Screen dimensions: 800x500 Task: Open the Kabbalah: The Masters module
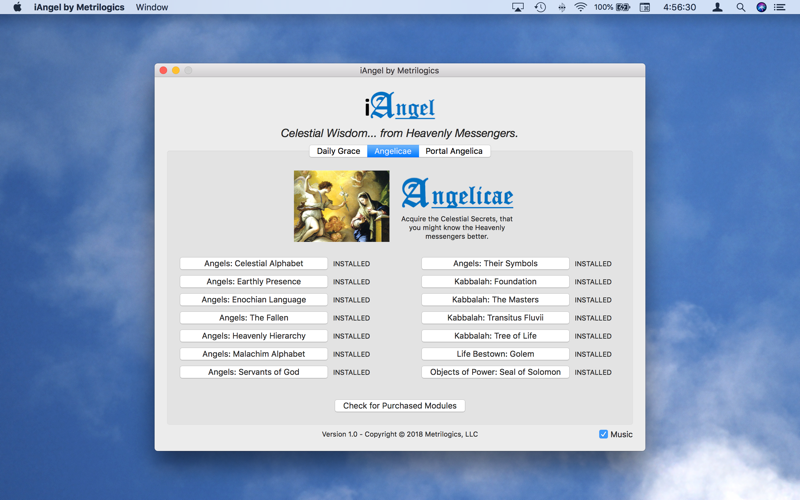tap(495, 299)
